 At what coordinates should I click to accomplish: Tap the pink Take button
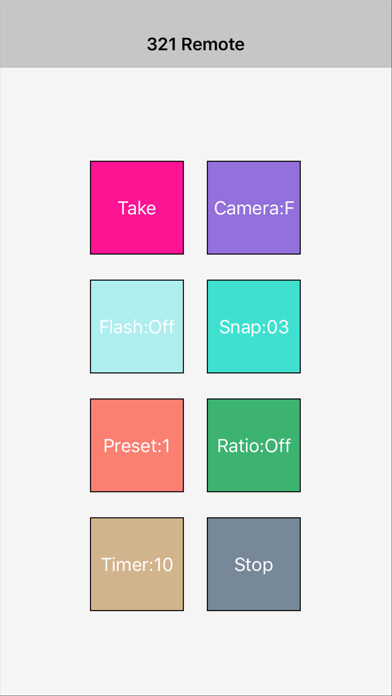point(137,208)
